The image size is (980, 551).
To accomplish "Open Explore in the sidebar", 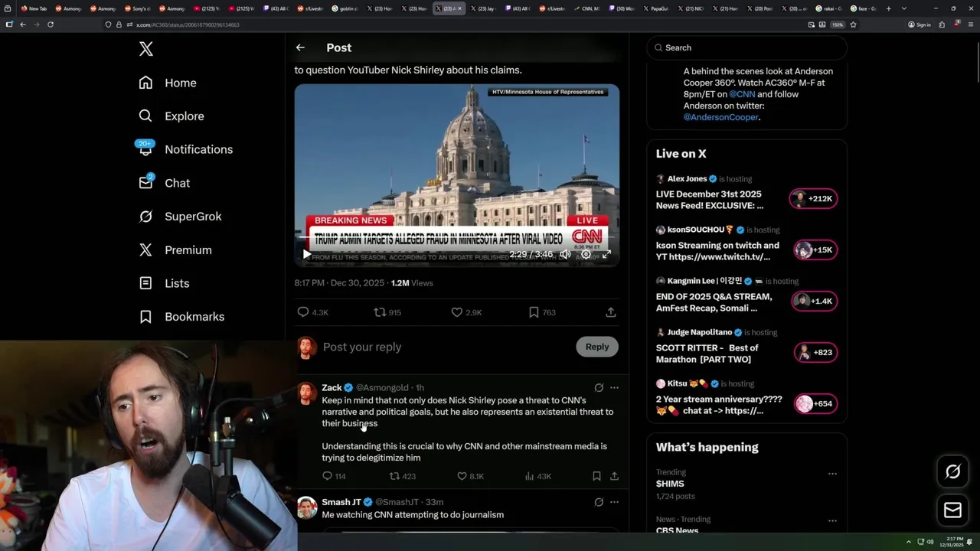I will pyautogui.click(x=171, y=116).
